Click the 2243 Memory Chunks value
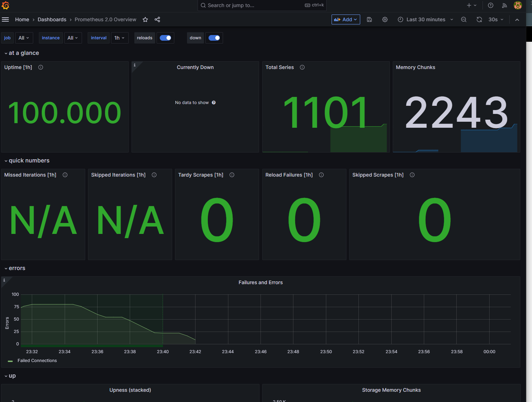The width and height of the screenshot is (532, 402). (x=456, y=113)
